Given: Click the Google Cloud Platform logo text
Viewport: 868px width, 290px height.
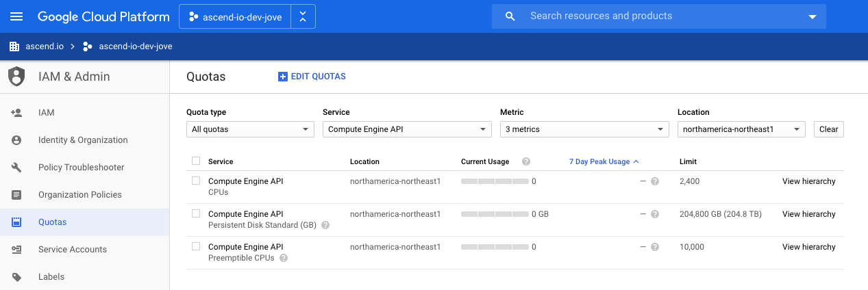Looking at the screenshot, I should click(x=103, y=16).
